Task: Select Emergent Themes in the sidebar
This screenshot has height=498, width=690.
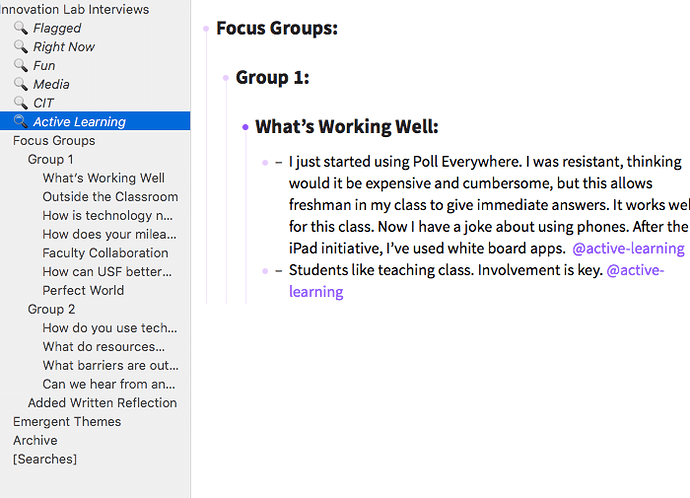Action: tap(67, 421)
